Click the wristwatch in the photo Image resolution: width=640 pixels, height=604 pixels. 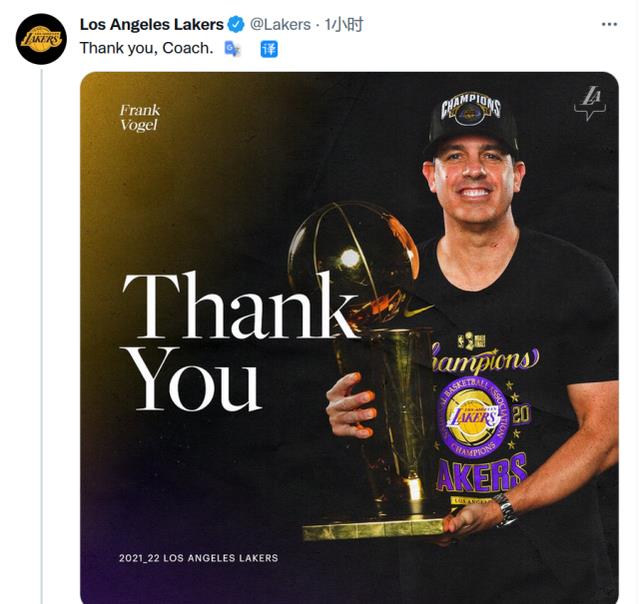tap(505, 509)
